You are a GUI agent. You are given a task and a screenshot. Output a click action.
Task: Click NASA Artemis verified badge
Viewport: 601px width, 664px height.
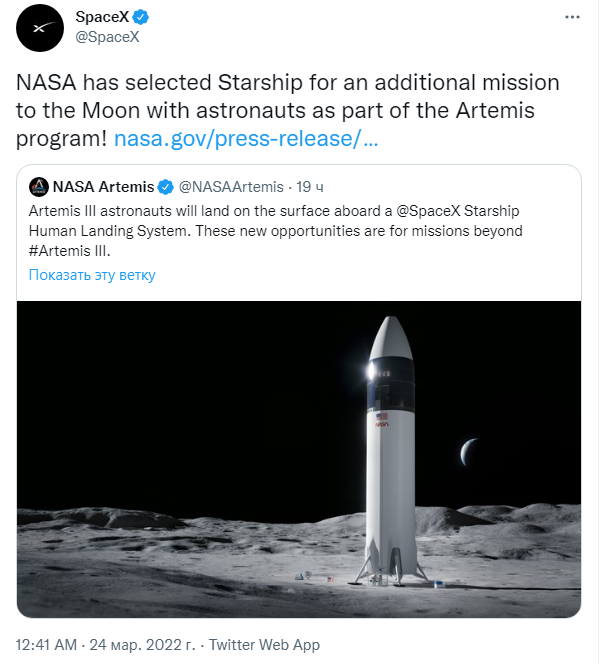pos(167,187)
